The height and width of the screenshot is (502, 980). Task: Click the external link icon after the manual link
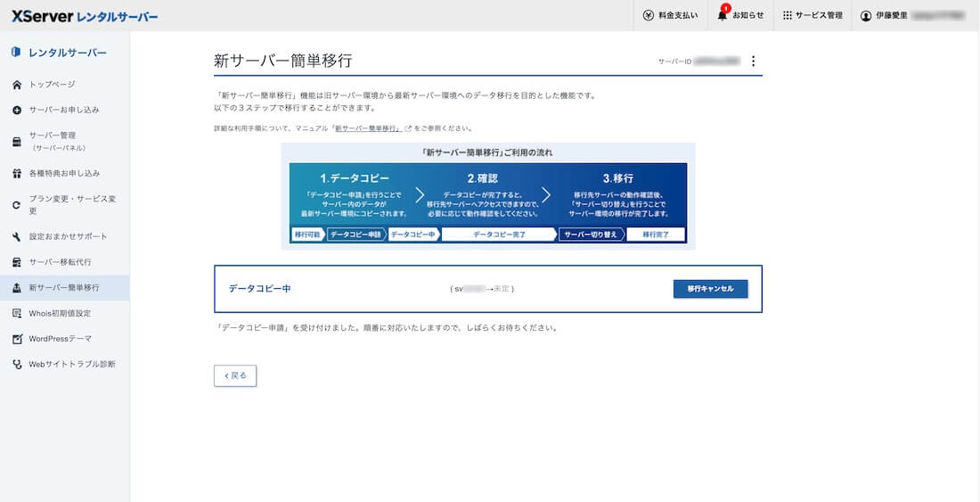tap(408, 128)
